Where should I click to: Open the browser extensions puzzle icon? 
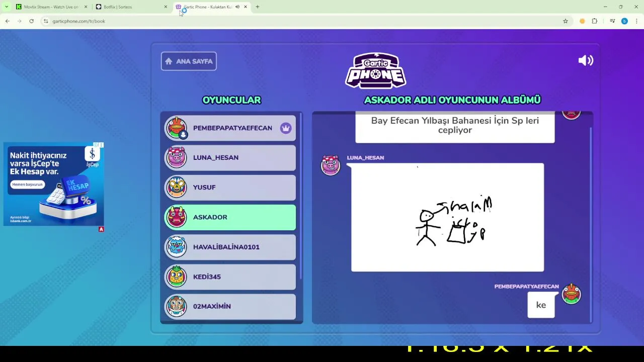595,21
